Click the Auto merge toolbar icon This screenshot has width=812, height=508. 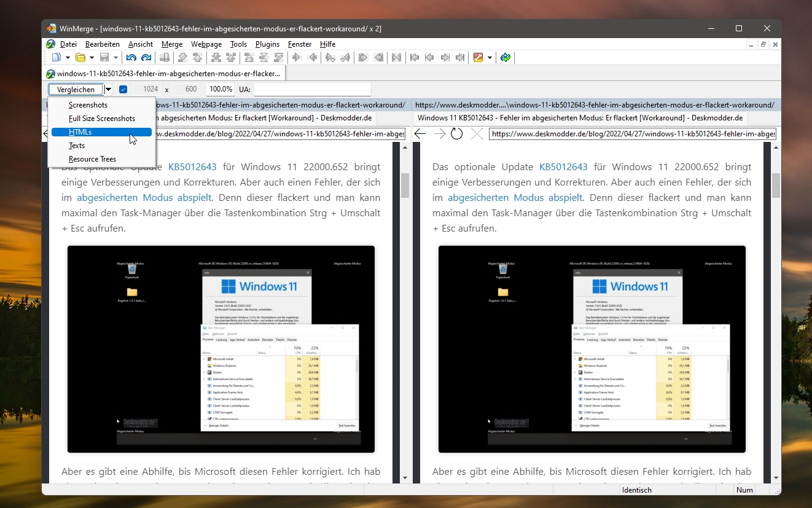tap(397, 58)
